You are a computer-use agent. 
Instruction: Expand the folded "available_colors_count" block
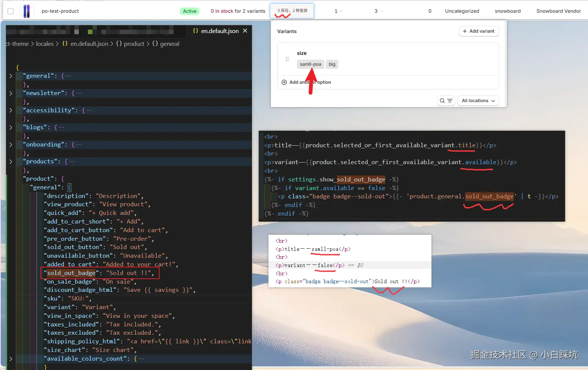point(11,359)
